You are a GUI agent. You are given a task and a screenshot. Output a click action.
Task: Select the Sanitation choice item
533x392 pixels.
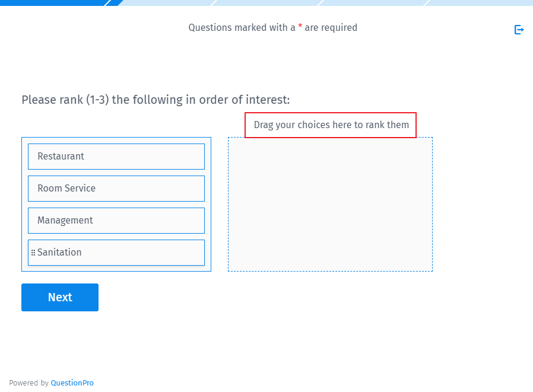(x=116, y=252)
